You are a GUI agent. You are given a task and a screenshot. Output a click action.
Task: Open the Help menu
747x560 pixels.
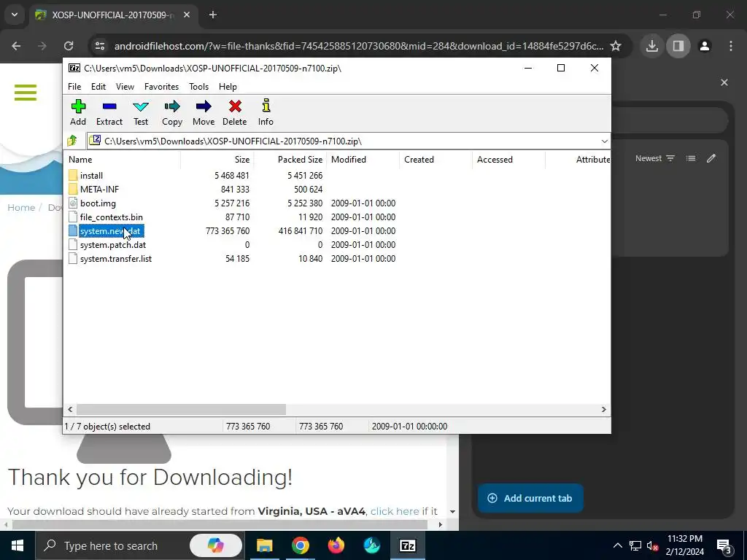pyautogui.click(x=228, y=87)
